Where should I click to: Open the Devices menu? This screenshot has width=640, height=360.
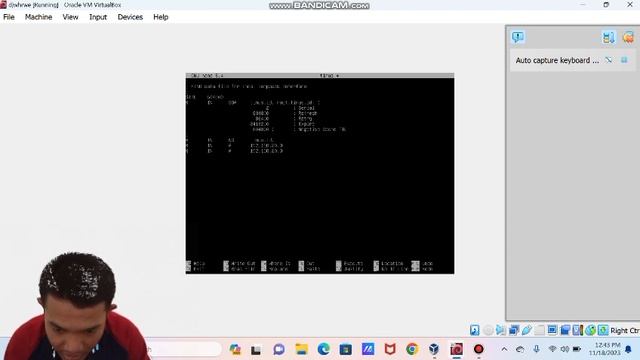coord(130,17)
